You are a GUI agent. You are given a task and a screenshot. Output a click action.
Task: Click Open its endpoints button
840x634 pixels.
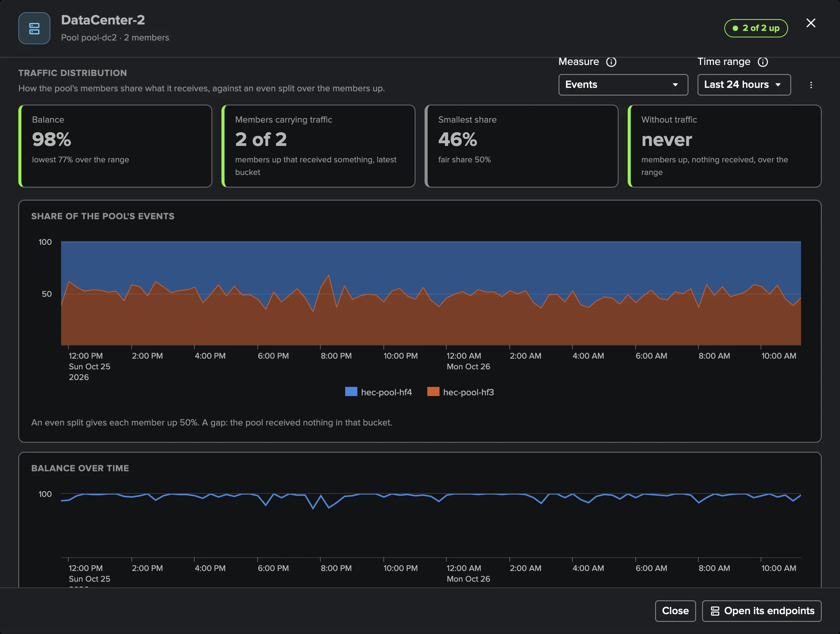tap(762, 611)
